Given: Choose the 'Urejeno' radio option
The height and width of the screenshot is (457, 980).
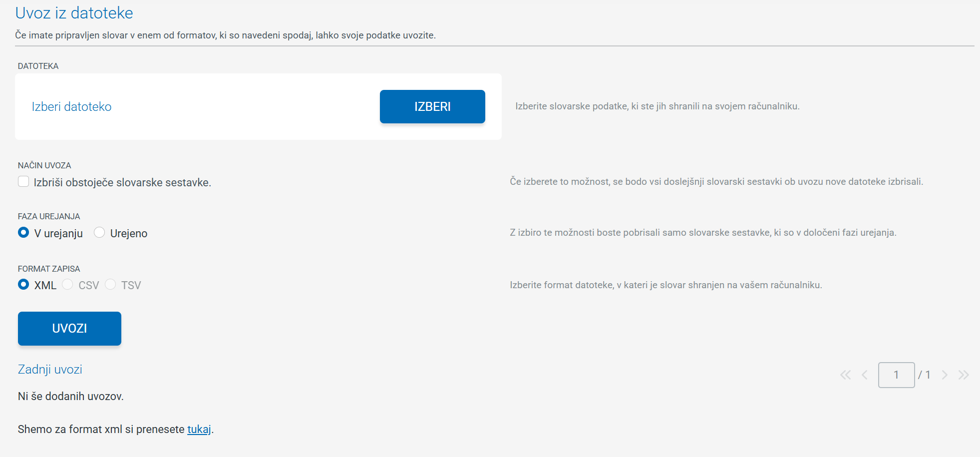Looking at the screenshot, I should (x=99, y=233).
